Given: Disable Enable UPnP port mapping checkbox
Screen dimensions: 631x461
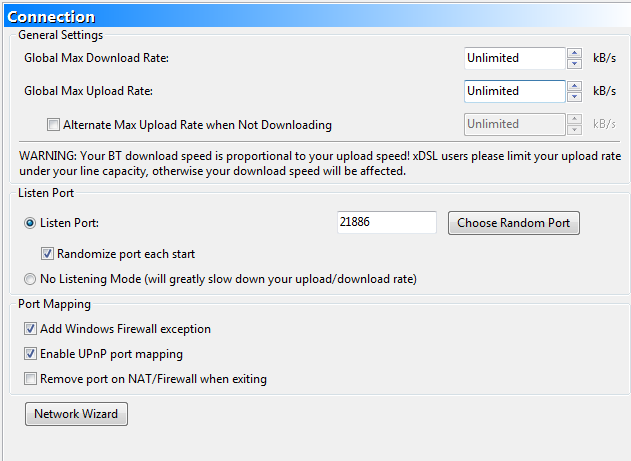Looking at the screenshot, I should (31, 354).
